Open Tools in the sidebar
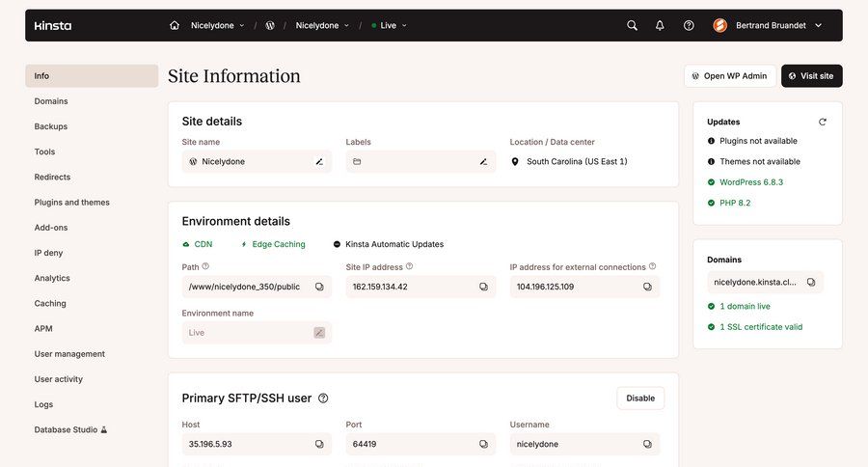868x467 pixels. [x=44, y=151]
